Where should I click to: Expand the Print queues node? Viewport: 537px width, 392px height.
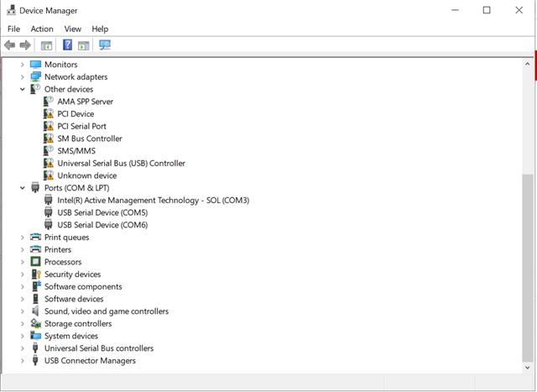[23, 237]
